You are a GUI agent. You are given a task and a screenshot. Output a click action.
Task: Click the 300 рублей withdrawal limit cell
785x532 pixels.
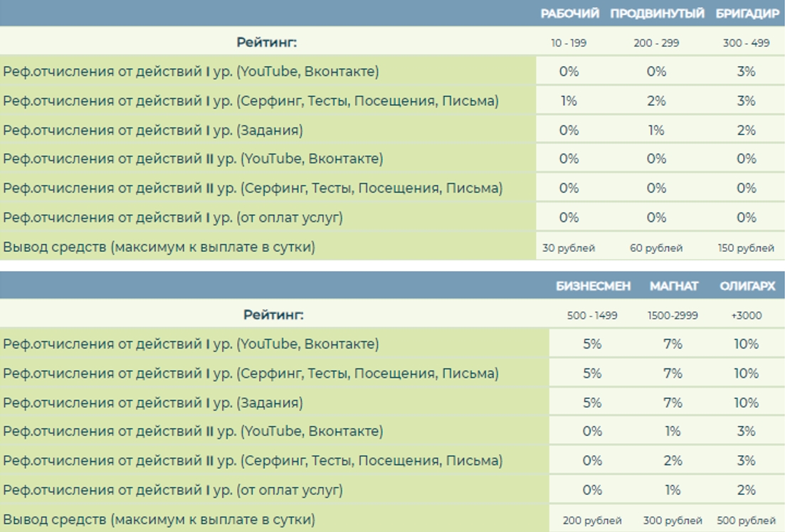[673, 521]
